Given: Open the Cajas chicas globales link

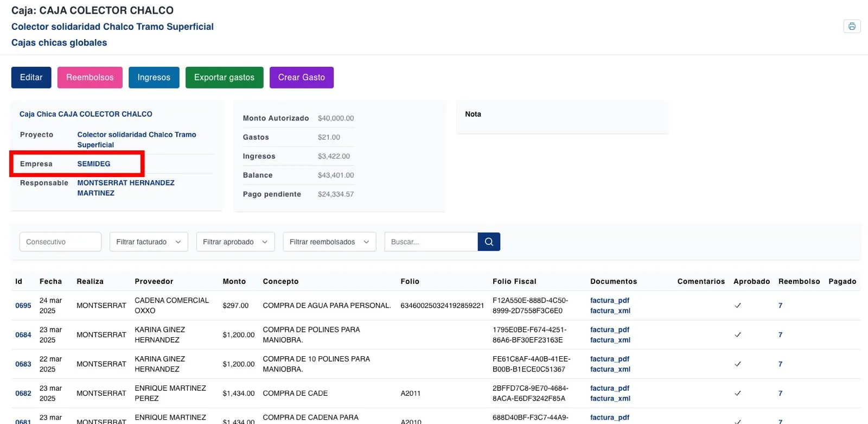Looking at the screenshot, I should click(59, 43).
